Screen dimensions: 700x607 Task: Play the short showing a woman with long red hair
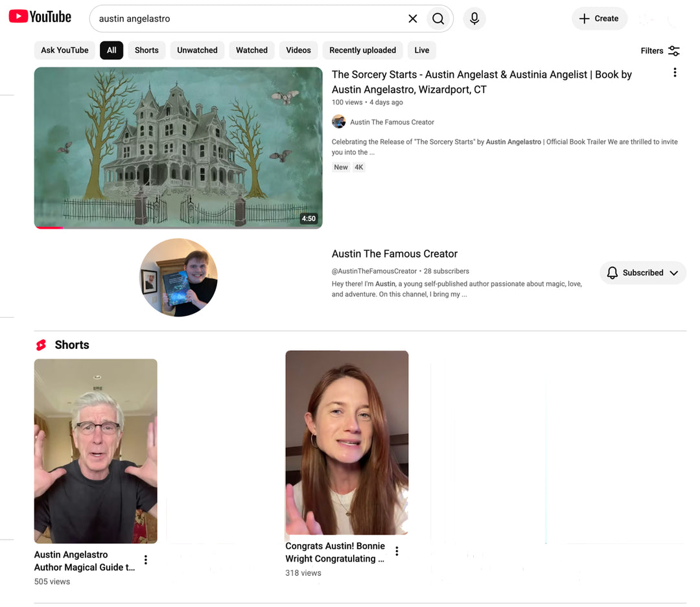(x=347, y=443)
